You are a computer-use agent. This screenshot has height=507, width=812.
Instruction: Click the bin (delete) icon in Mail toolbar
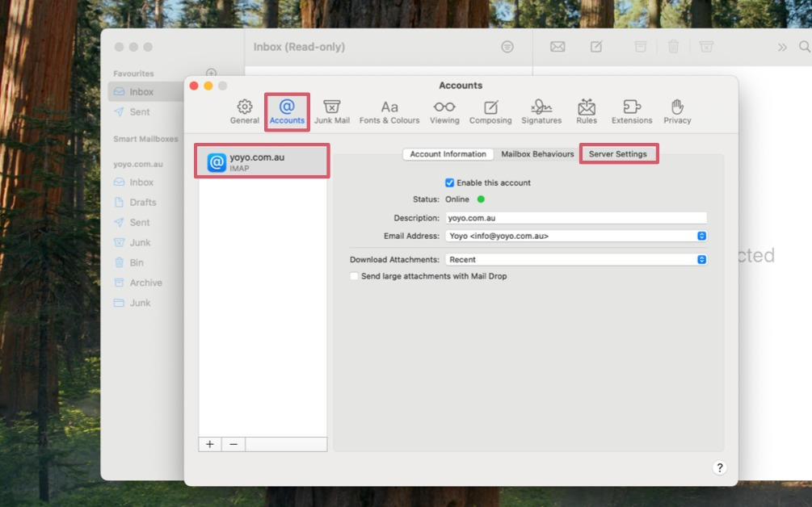point(673,47)
